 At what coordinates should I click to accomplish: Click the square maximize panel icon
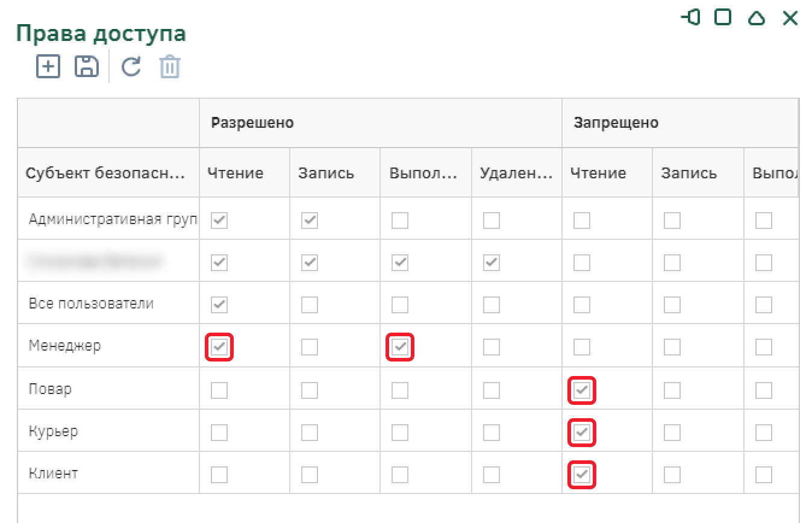723,17
